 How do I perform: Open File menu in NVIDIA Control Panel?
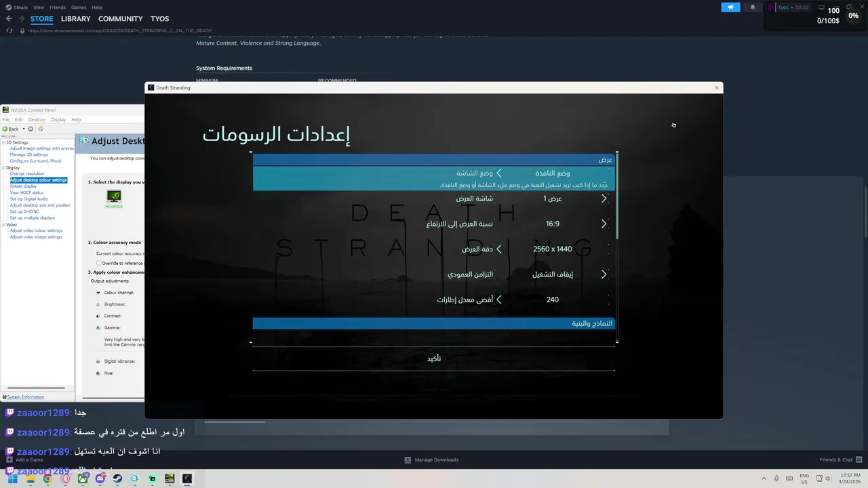(6, 119)
